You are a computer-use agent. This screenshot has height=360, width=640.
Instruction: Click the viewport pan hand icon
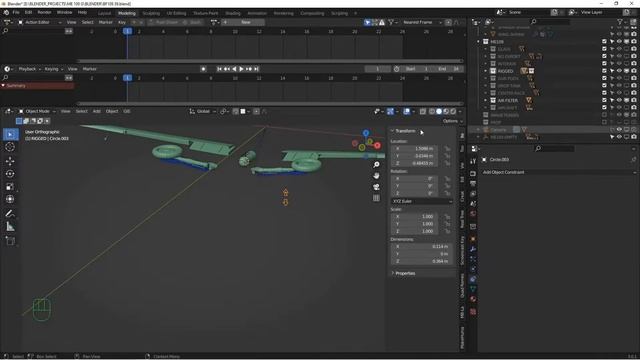tap(376, 176)
